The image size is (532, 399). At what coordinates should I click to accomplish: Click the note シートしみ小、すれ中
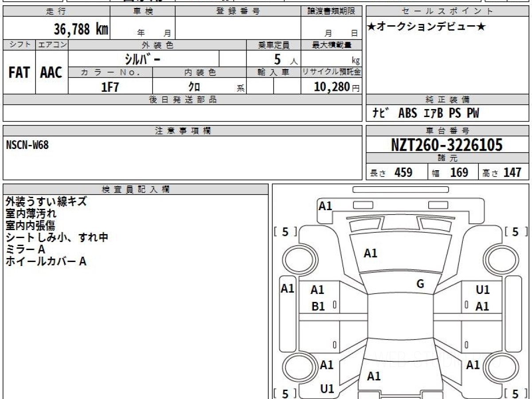click(x=57, y=238)
